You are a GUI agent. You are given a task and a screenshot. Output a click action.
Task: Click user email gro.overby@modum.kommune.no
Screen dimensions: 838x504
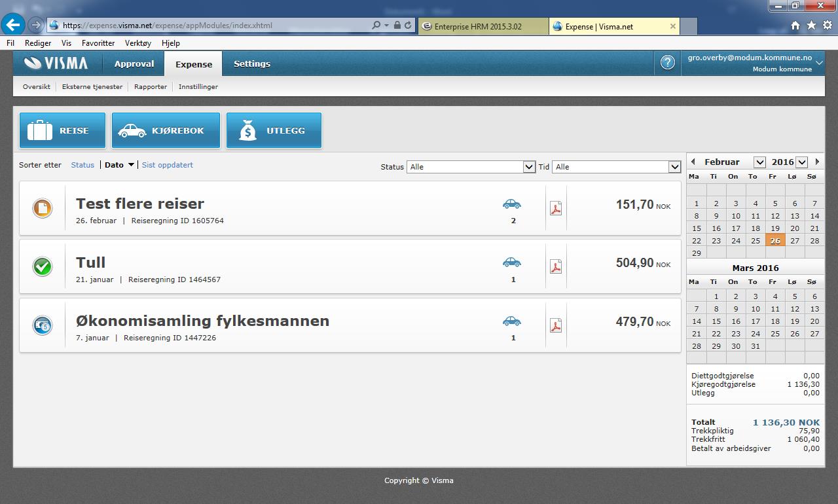pyautogui.click(x=750, y=58)
